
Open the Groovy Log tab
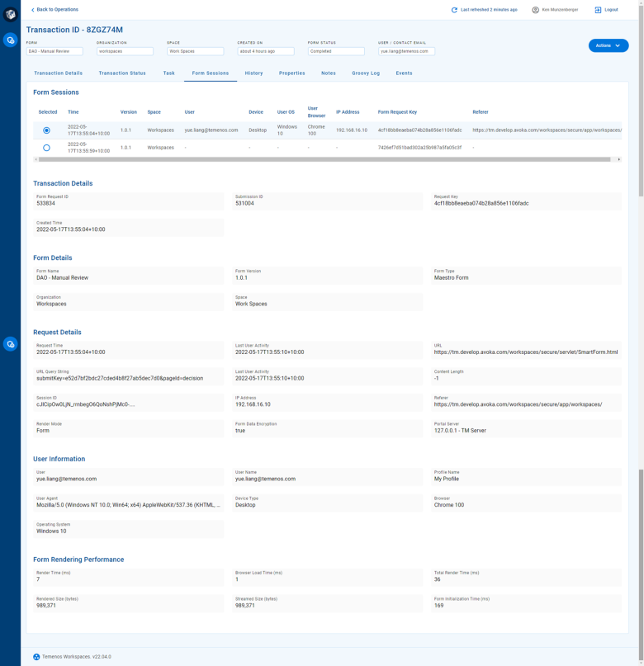[366, 73]
